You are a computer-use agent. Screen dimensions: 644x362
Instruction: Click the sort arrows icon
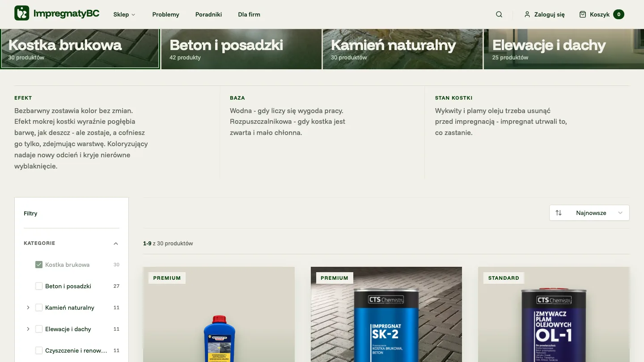tap(559, 213)
